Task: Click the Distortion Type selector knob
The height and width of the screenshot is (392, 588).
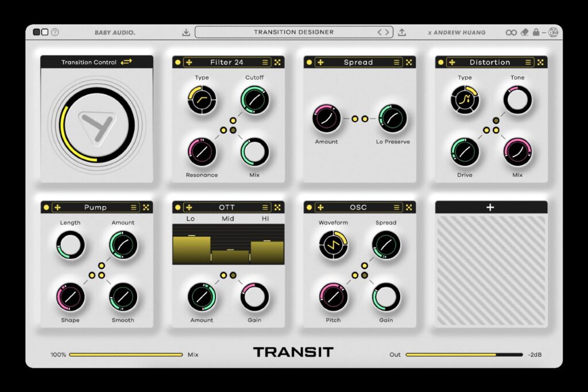Action: [x=465, y=100]
